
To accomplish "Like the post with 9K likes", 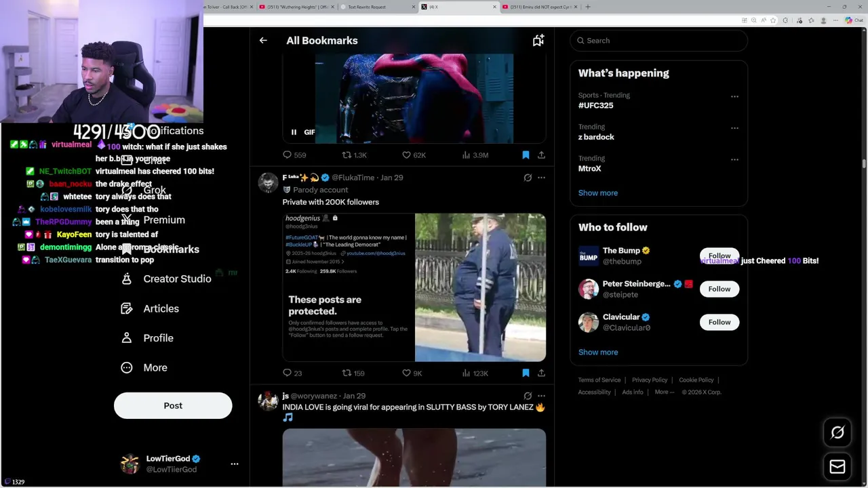I will tap(412, 373).
